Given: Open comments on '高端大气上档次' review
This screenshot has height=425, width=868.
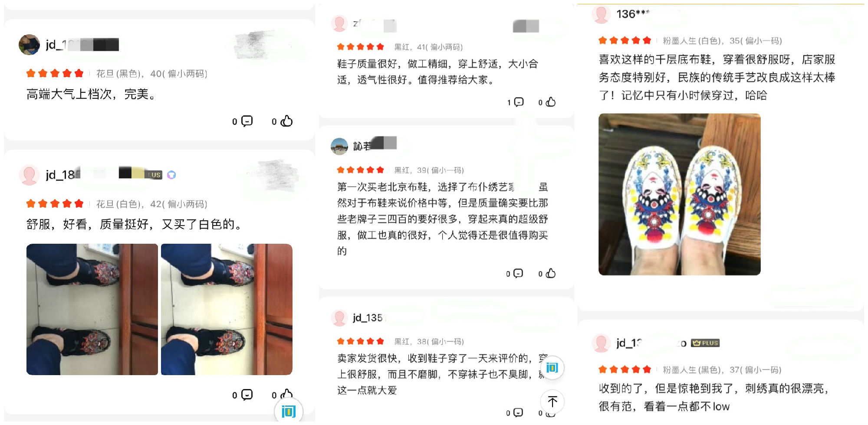Looking at the screenshot, I should (x=247, y=121).
